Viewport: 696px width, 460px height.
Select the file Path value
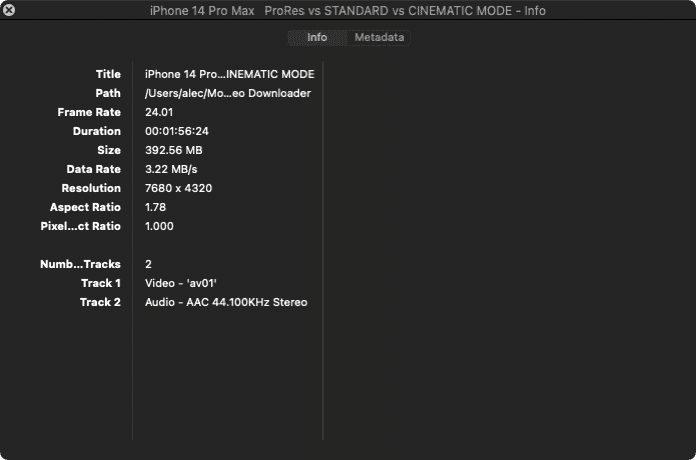coord(228,93)
